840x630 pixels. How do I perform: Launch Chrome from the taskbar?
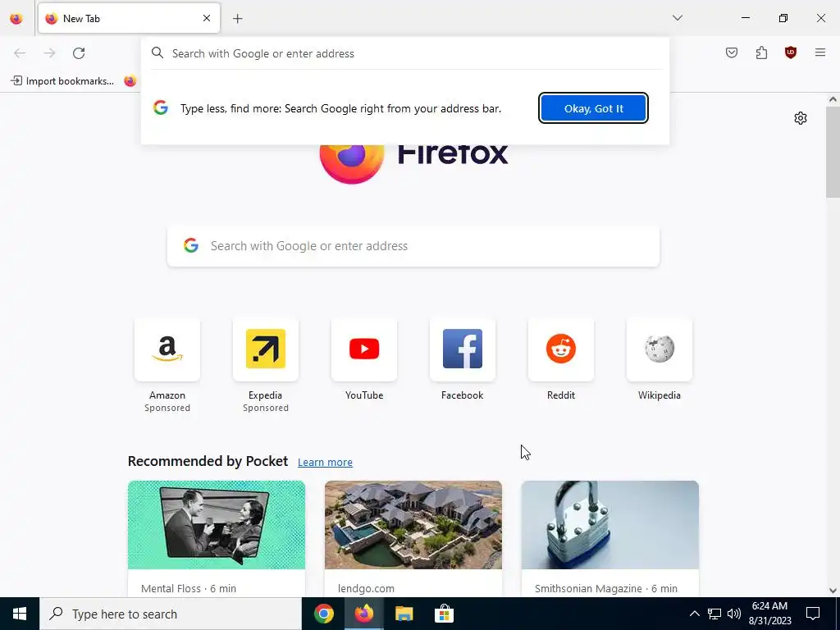(x=323, y=614)
